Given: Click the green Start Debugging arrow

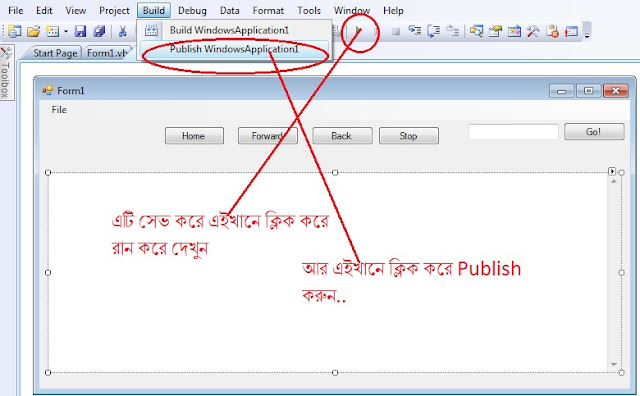Looking at the screenshot, I should click(x=358, y=30).
